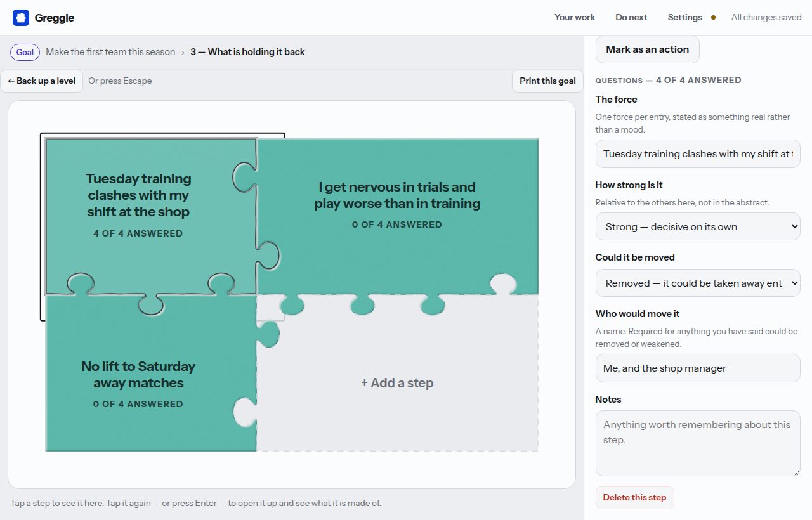Open the 'Make the first team this season' breadcrumb
The height and width of the screenshot is (520, 812).
110,52
